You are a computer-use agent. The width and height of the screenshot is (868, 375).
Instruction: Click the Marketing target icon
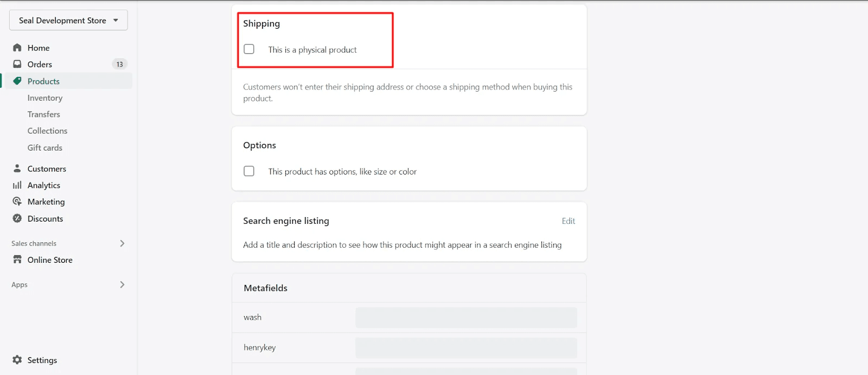point(17,202)
